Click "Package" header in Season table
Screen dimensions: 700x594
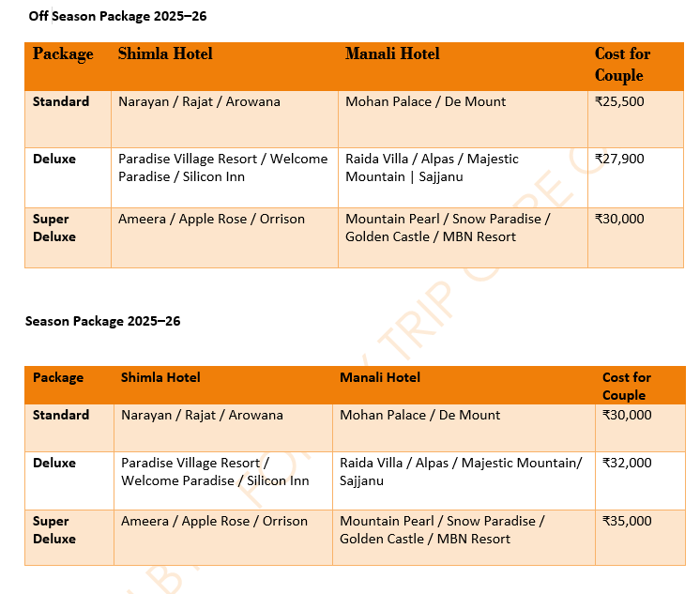click(58, 377)
